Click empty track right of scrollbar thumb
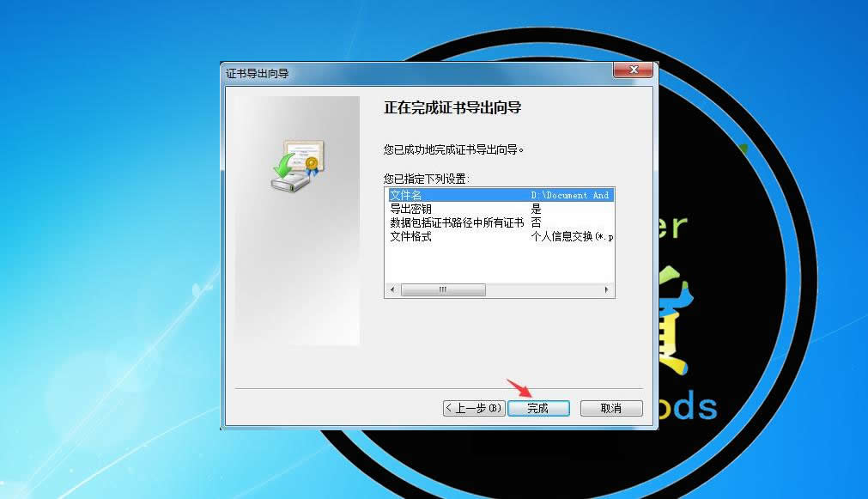 point(541,290)
